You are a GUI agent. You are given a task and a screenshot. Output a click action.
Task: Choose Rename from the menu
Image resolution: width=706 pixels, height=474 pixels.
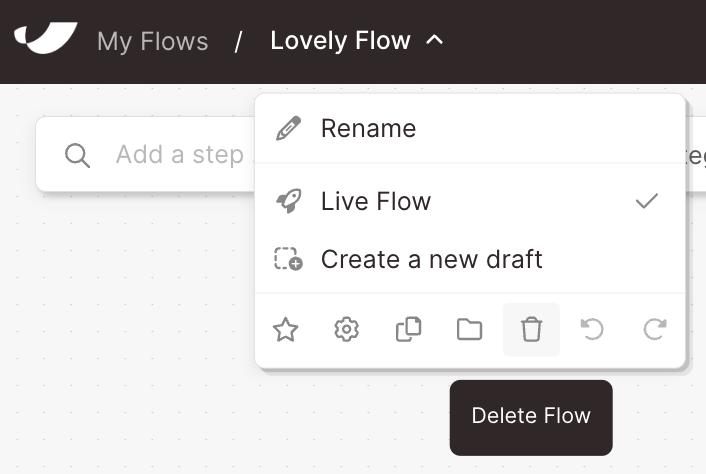(470, 128)
